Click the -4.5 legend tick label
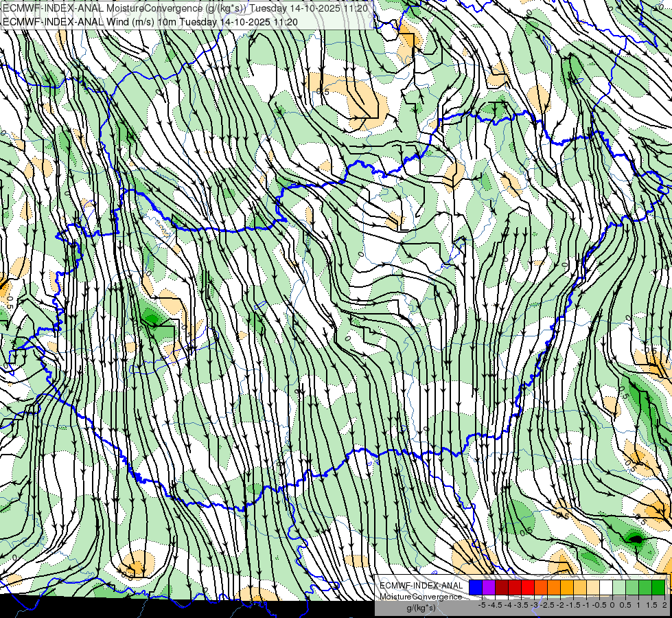 point(495,605)
